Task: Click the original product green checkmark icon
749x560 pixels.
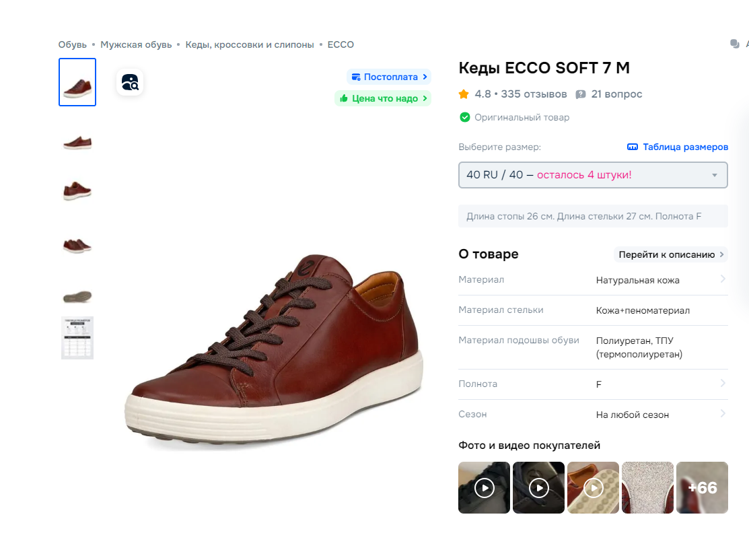Action: pos(464,117)
